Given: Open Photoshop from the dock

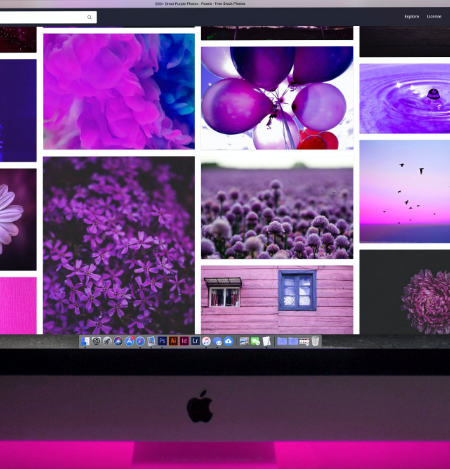Looking at the screenshot, I should (162, 341).
